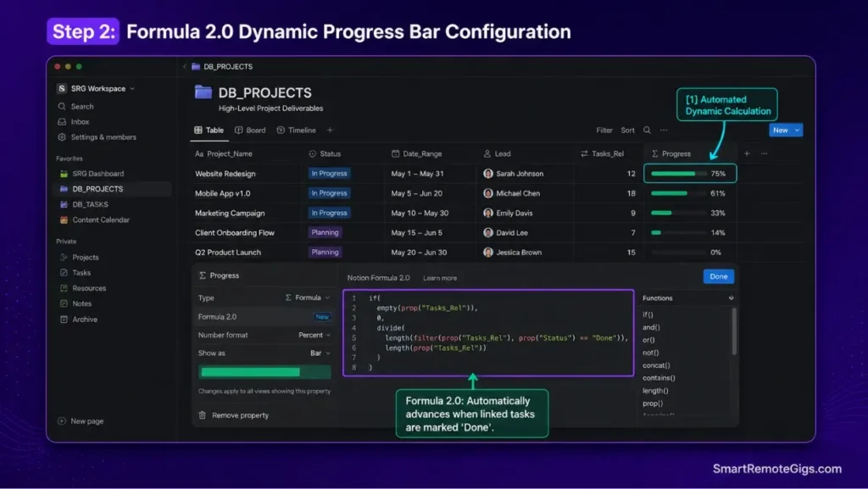Open DB_TASKS database page
868x489 pixels.
[90, 205]
